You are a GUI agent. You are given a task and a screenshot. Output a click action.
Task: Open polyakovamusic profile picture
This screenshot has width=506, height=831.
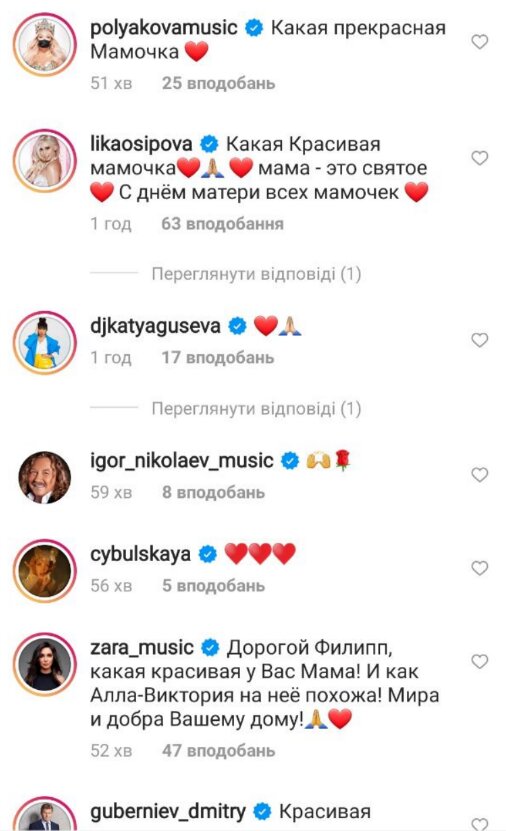click(45, 45)
